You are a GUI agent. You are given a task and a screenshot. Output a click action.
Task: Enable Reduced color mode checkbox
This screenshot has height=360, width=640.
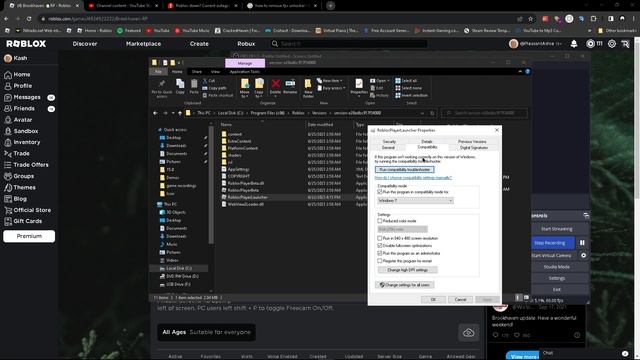(380, 221)
